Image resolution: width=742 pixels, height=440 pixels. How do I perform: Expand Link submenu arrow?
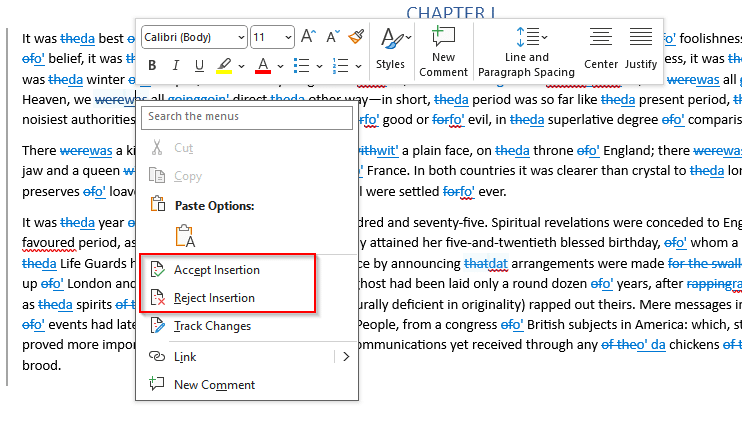(346, 357)
